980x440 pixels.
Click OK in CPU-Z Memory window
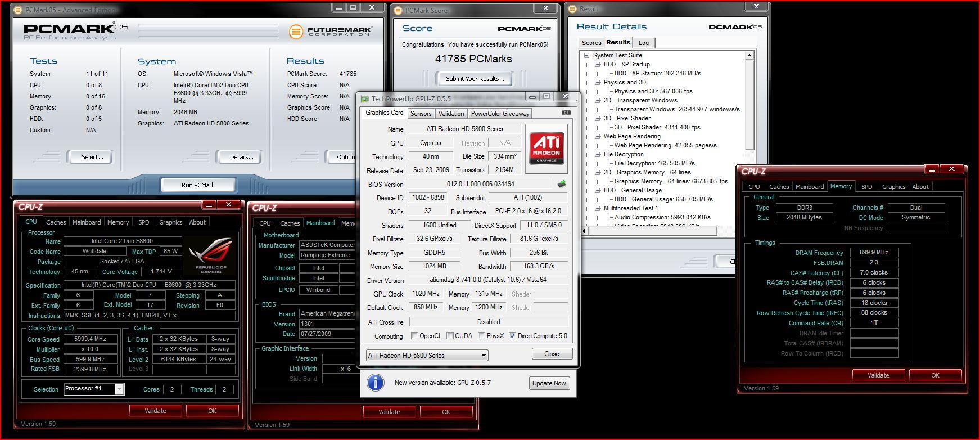pyautogui.click(x=935, y=375)
